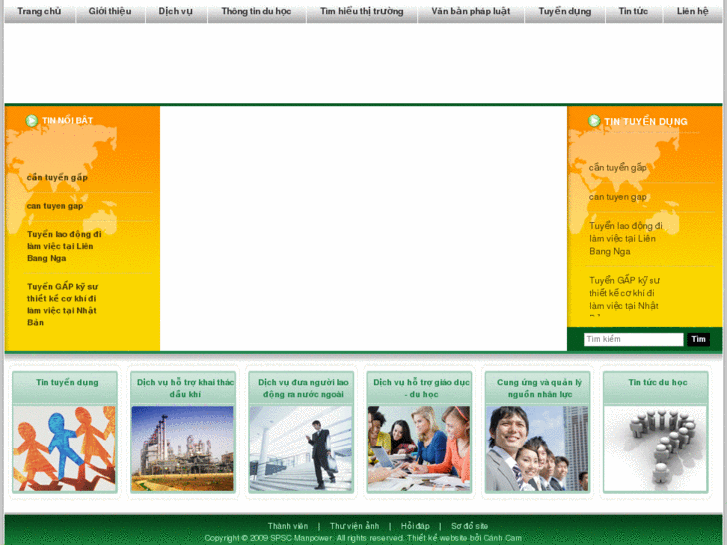Screen dimensions: 727x545
Task: Open Liên Bang Nga job in the Tin tuyển dụng panel
Action: pyautogui.click(x=626, y=238)
